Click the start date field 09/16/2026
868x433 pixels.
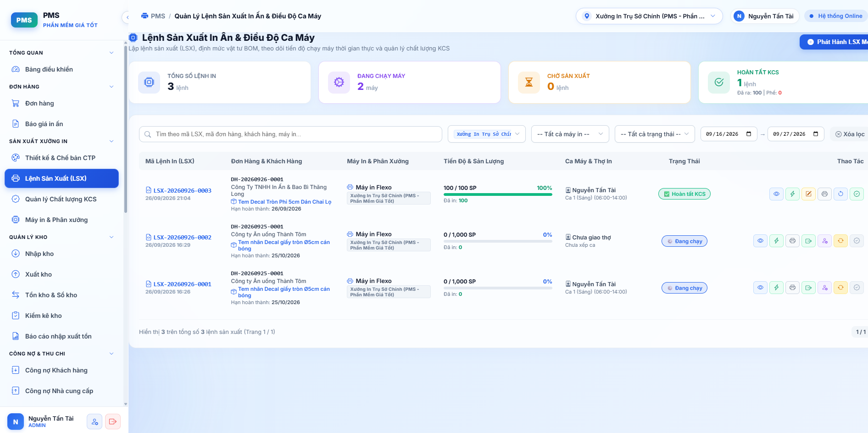coord(729,134)
